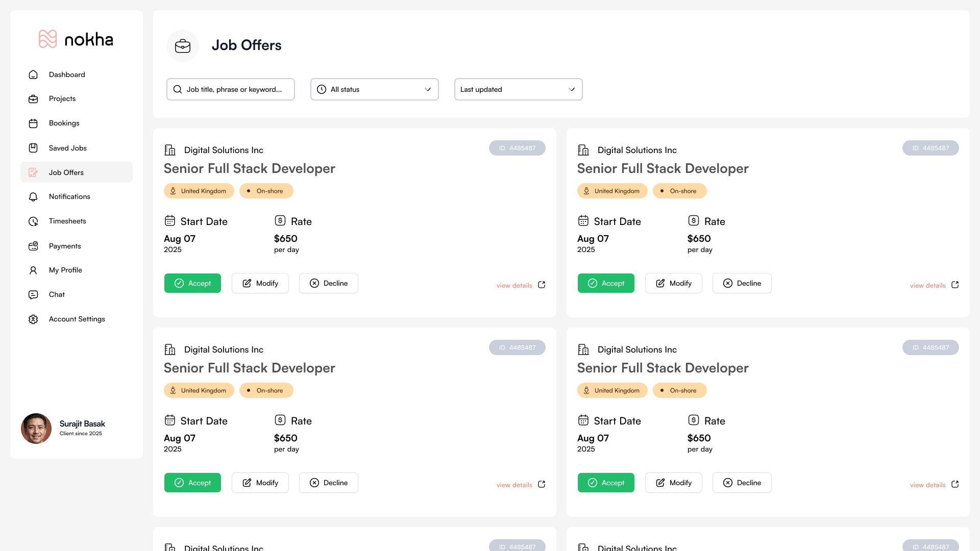Click Modify on the bottom-left offer card
Image resolution: width=980 pixels, height=551 pixels.
pos(260,482)
